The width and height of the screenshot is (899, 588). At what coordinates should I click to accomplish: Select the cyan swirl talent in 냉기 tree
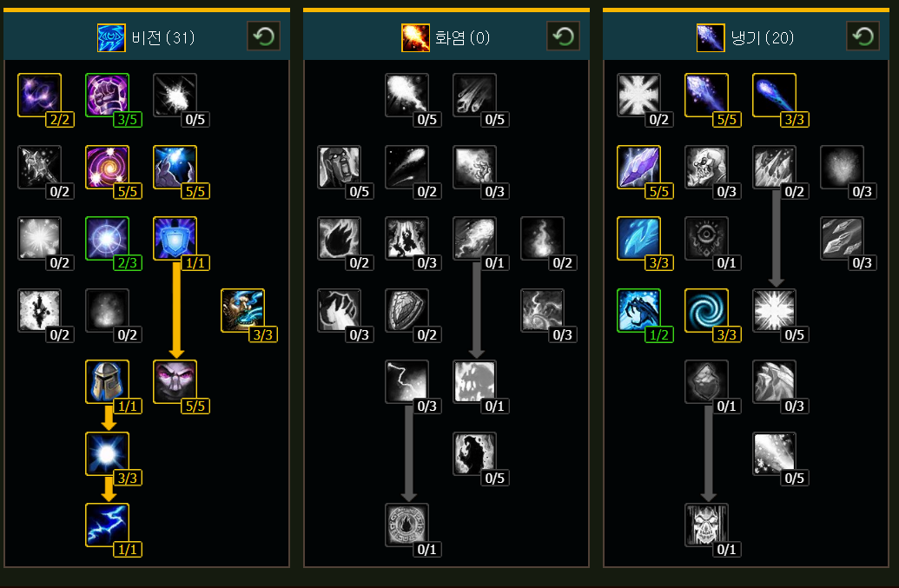706,310
